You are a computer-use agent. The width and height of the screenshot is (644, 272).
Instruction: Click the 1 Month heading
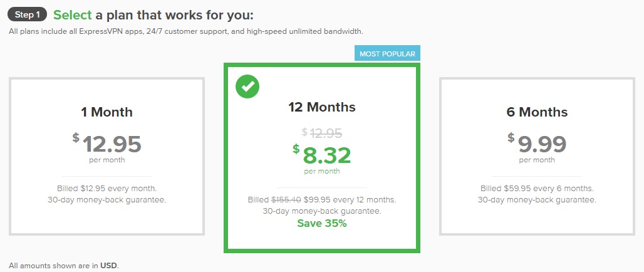pyautogui.click(x=106, y=112)
